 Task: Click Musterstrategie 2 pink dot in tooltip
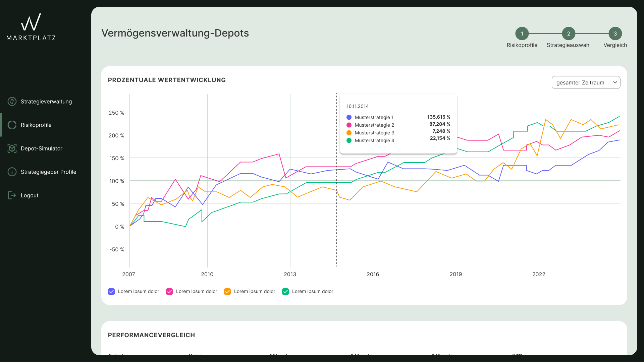(x=349, y=125)
